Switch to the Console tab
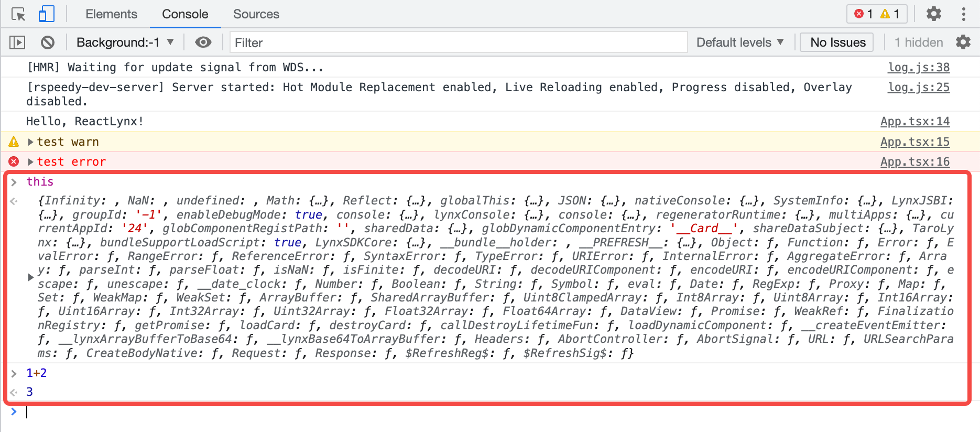Viewport: 980px width, 432px height. click(185, 14)
